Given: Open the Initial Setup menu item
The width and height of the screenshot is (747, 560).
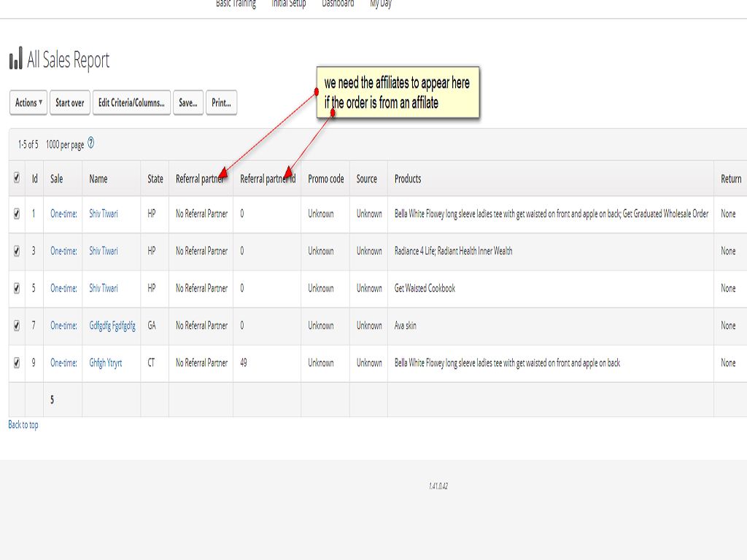Looking at the screenshot, I should pyautogui.click(x=289, y=4).
